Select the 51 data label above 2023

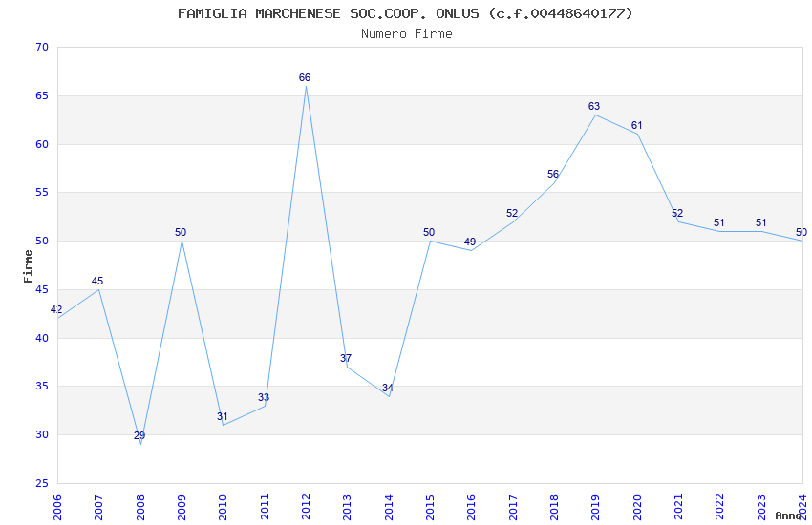(x=760, y=223)
